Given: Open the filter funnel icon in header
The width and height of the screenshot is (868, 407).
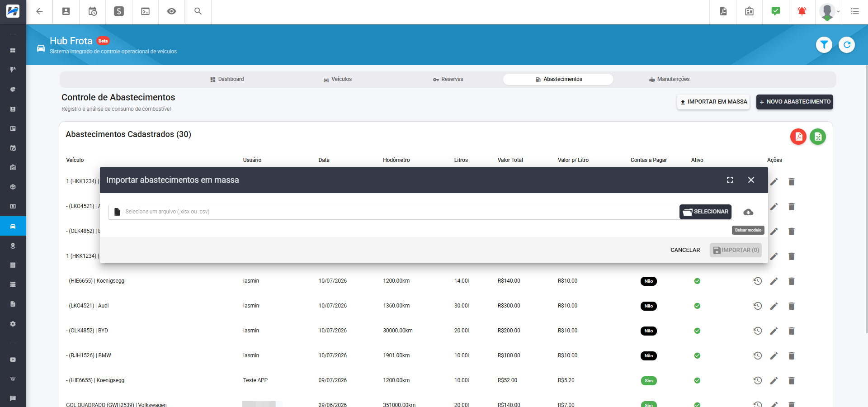Looking at the screenshot, I should [x=824, y=45].
